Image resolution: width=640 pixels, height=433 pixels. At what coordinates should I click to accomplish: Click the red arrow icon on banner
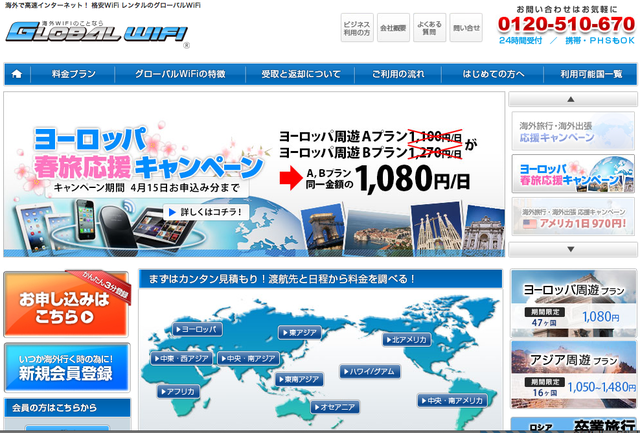[x=291, y=178]
